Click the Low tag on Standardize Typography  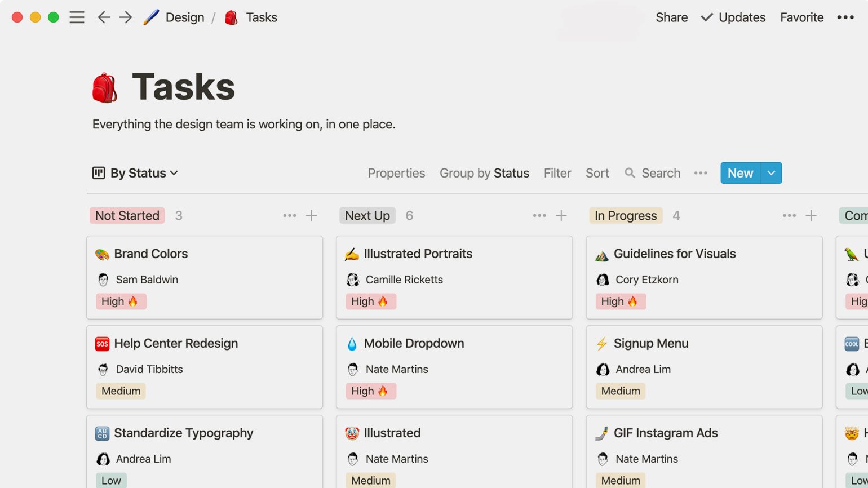(111, 480)
